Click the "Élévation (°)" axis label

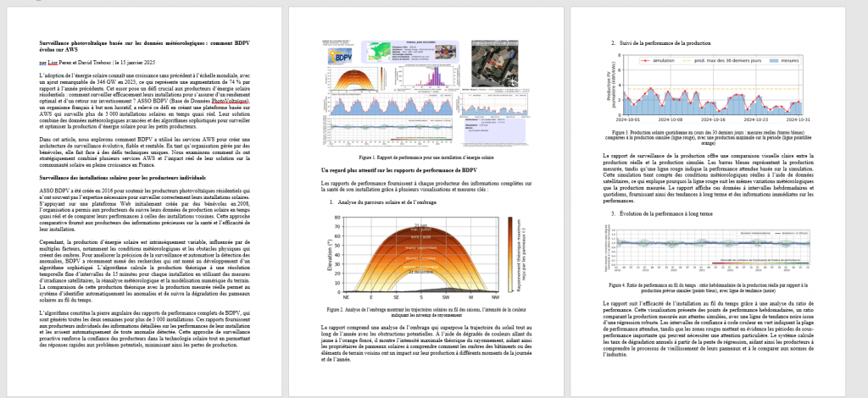pyautogui.click(x=331, y=253)
